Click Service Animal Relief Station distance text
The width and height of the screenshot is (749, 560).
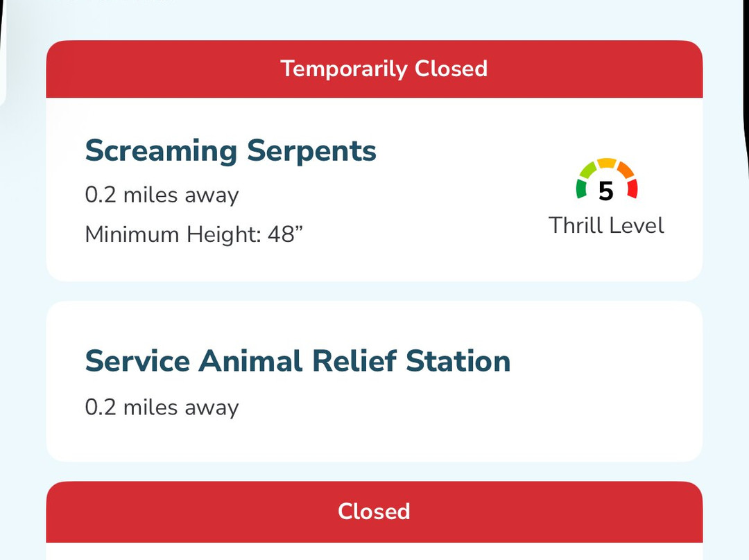162,407
